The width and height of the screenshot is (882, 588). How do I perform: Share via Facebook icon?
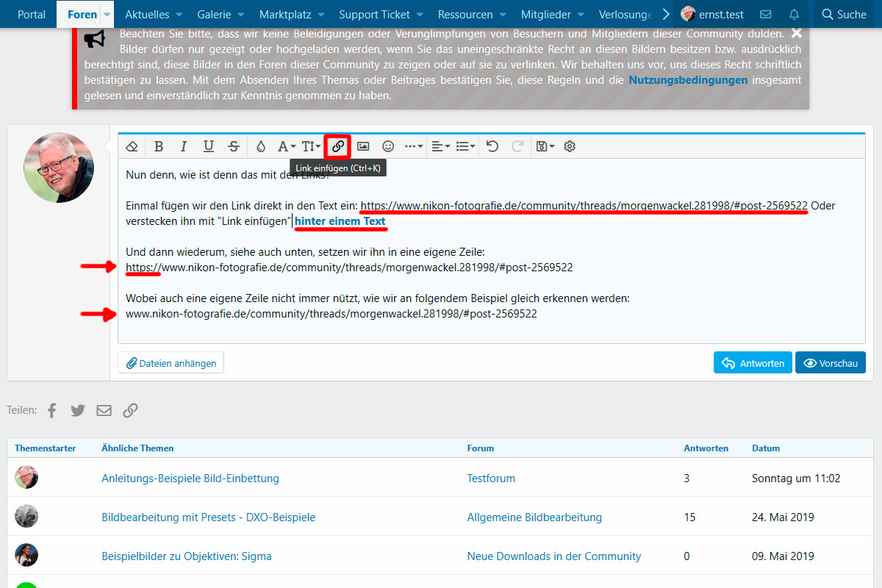tap(52, 410)
